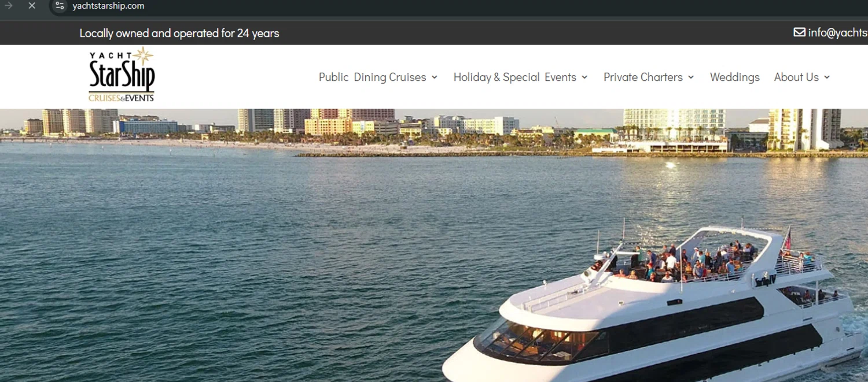Click the Cruises & Events logo tagline
The height and width of the screenshot is (382, 868).
[122, 98]
